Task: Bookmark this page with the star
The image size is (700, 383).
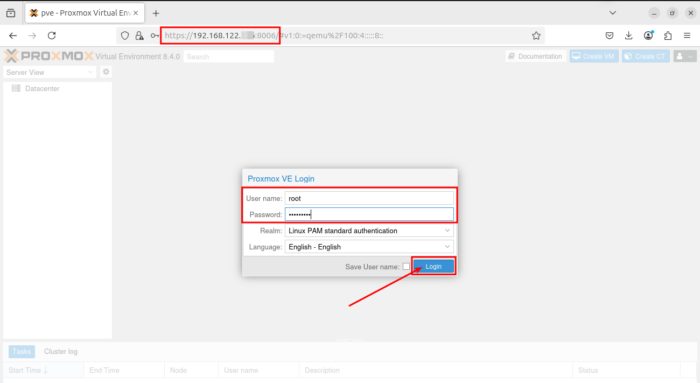Action: [x=536, y=36]
